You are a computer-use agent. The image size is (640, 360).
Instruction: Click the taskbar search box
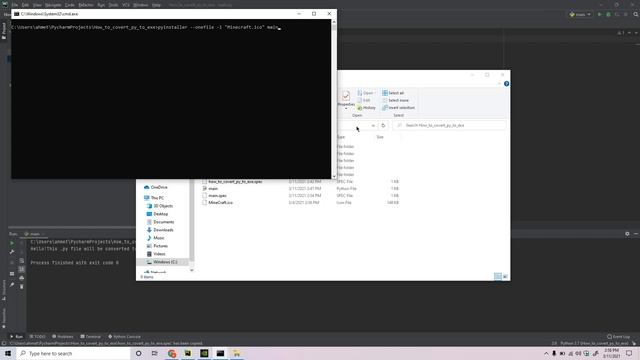(x=73, y=353)
